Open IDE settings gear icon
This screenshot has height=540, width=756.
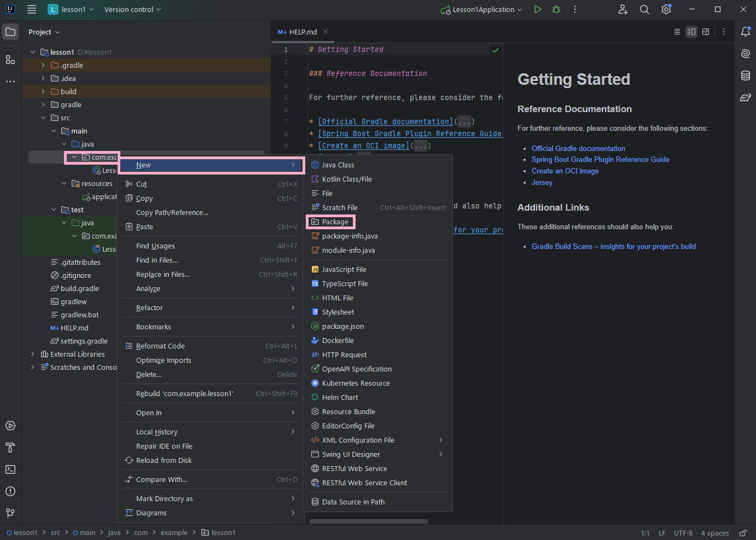click(x=666, y=9)
